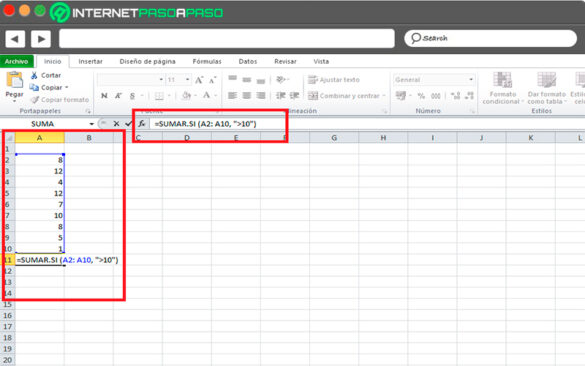The image size is (585, 366).
Task: Click the Copiar formato brush icon
Action: click(35, 100)
